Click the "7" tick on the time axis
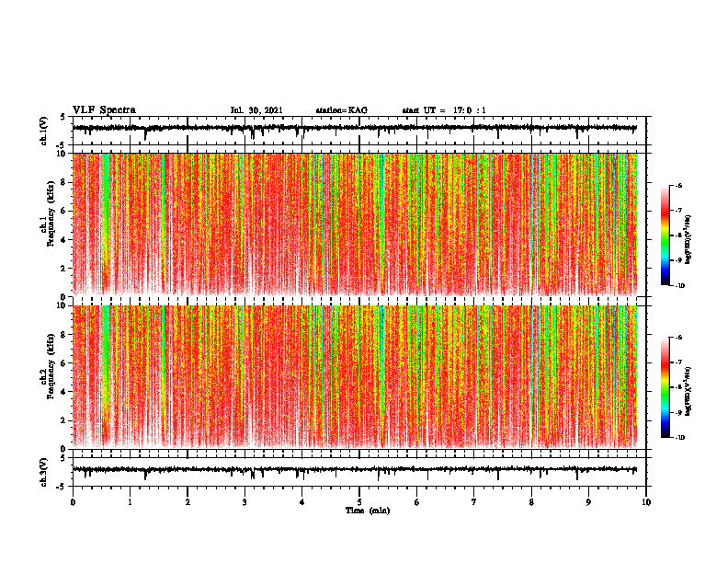728x563 pixels. click(x=474, y=502)
